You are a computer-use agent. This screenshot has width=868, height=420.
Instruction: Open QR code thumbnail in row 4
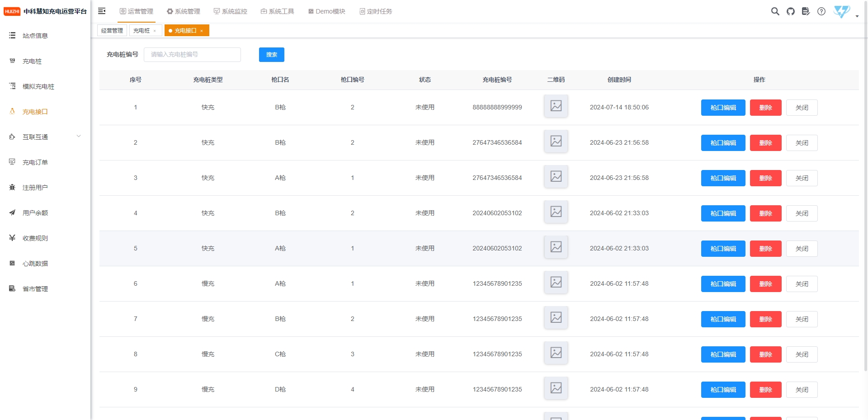coord(556,212)
